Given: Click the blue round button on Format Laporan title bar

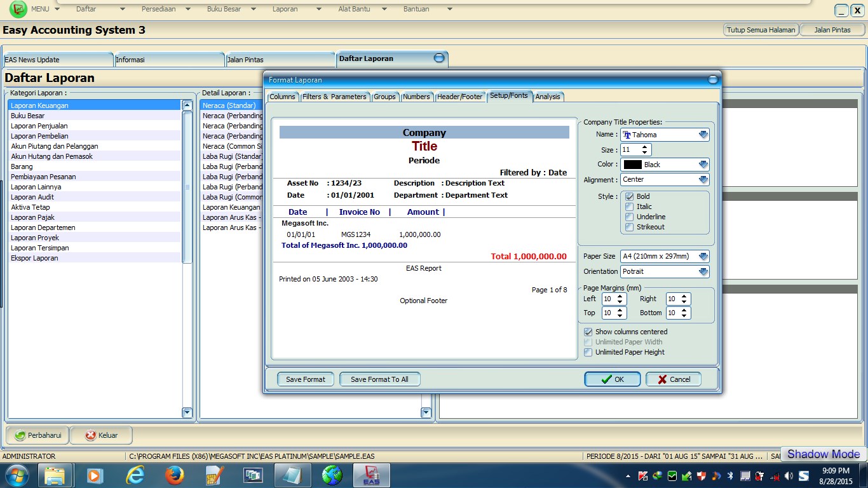Looking at the screenshot, I should point(713,79).
